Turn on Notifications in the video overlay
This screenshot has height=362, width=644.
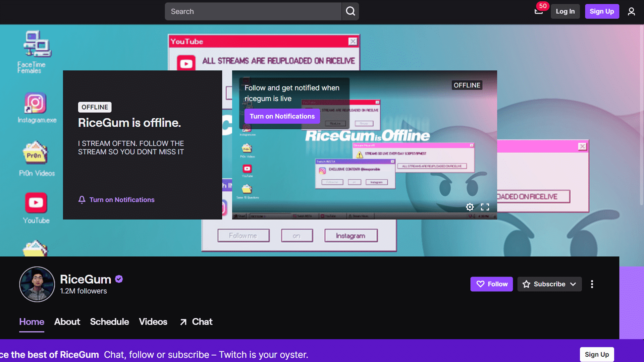pyautogui.click(x=282, y=116)
